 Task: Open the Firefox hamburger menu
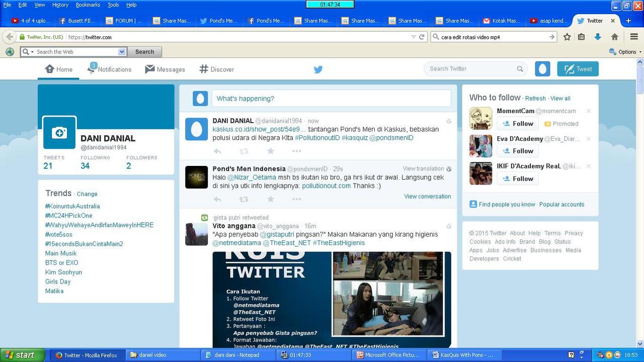[634, 37]
